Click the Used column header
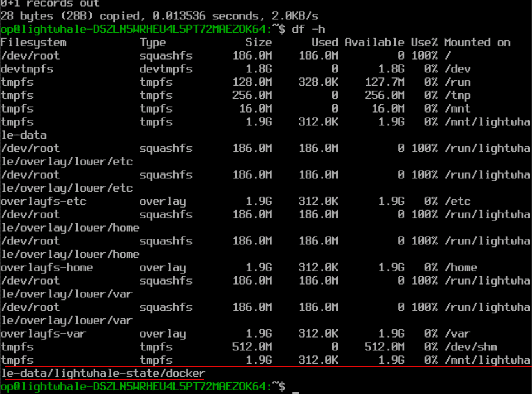 [x=324, y=42]
